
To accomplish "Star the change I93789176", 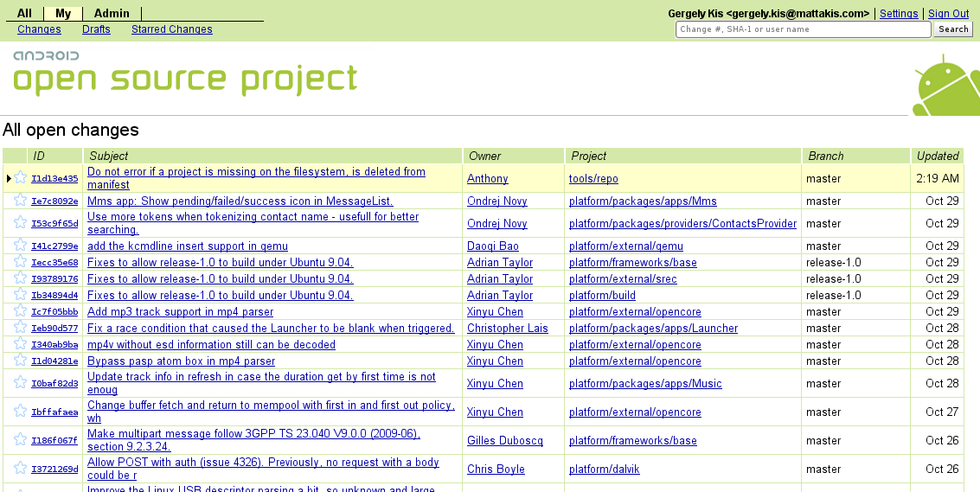I will tap(20, 278).
